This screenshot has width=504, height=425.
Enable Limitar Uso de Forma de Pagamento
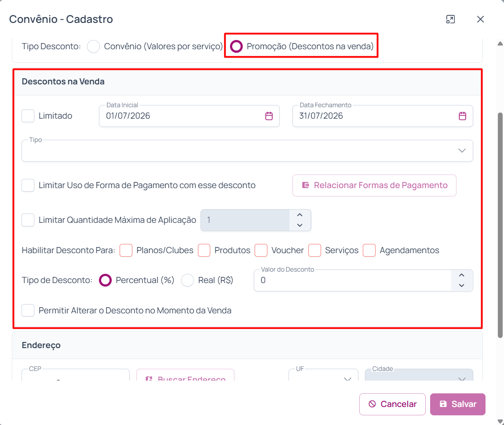28,185
